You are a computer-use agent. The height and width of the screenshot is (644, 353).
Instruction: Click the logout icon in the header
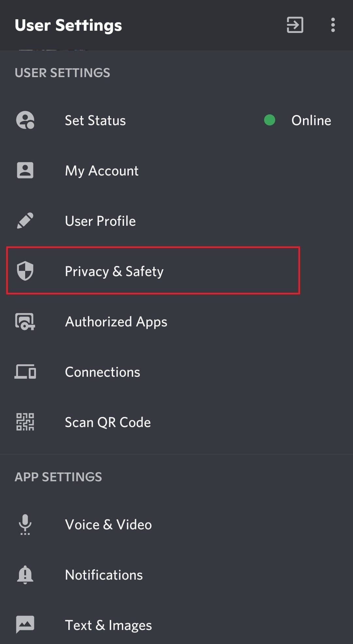coord(294,25)
